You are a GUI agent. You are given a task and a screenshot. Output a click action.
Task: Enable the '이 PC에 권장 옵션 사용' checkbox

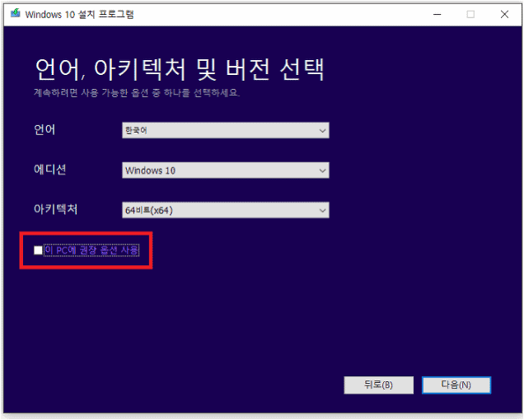coord(38,250)
